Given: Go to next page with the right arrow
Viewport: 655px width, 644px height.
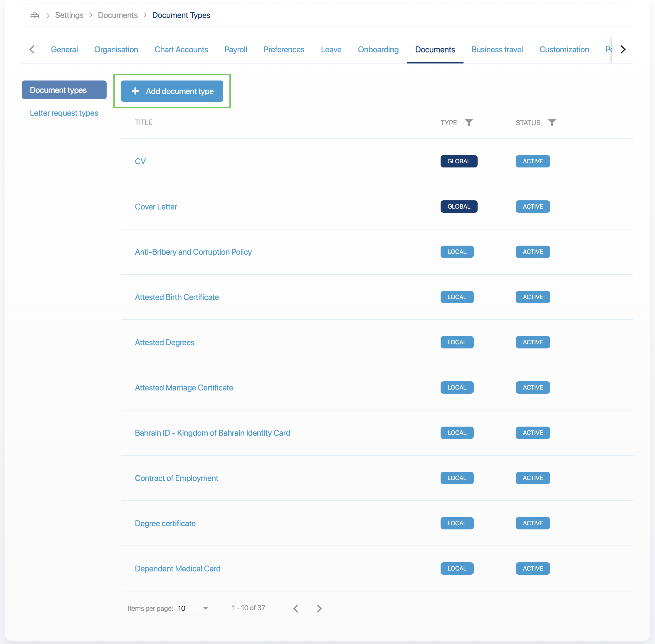Looking at the screenshot, I should pos(319,608).
